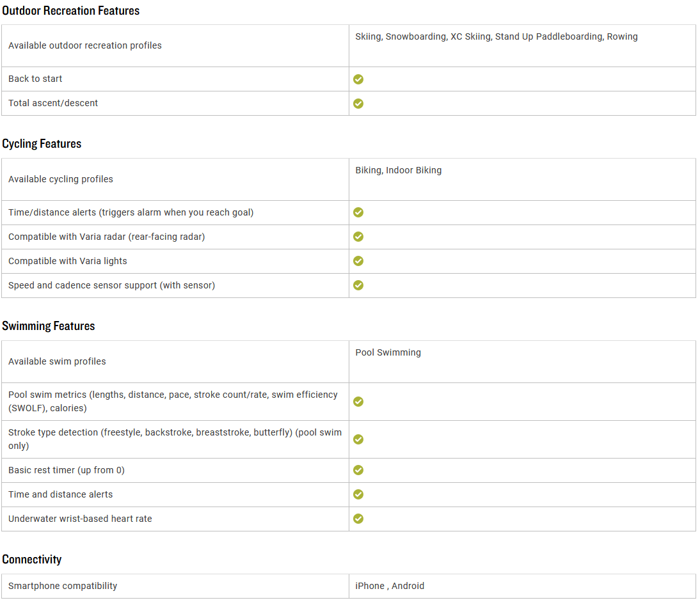Click the Stroke type detection checkmark

[x=358, y=439]
